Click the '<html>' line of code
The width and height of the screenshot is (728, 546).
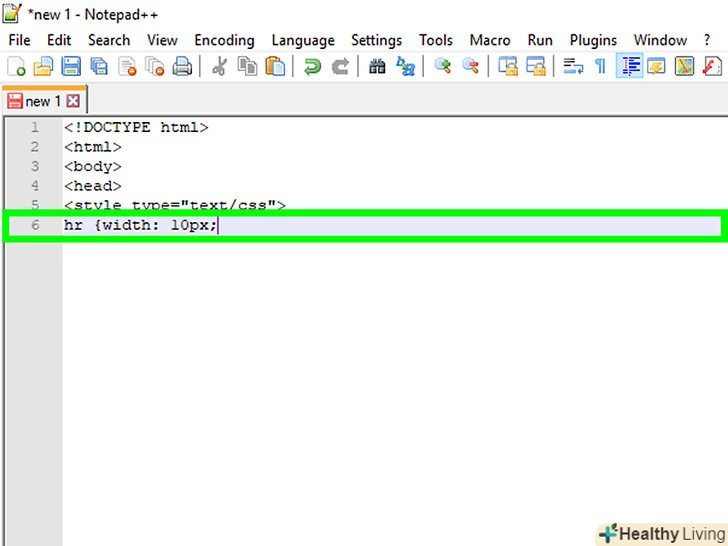tap(93, 147)
